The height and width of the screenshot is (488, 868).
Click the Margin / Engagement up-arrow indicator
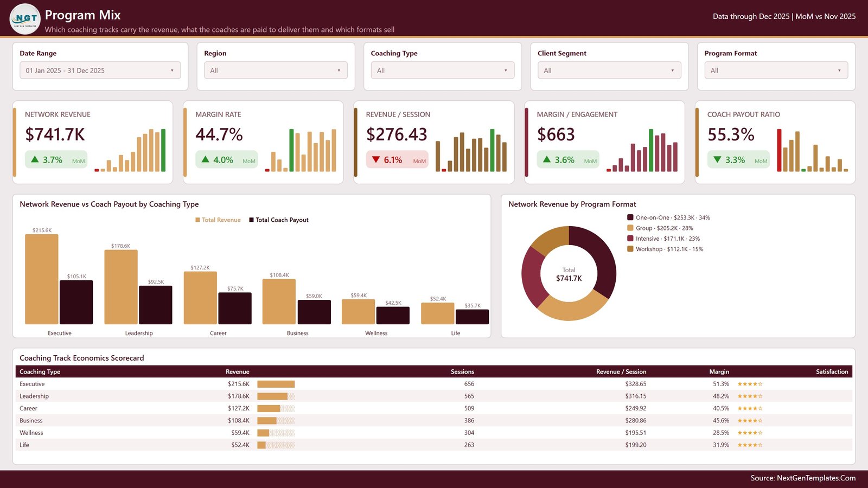tap(546, 159)
